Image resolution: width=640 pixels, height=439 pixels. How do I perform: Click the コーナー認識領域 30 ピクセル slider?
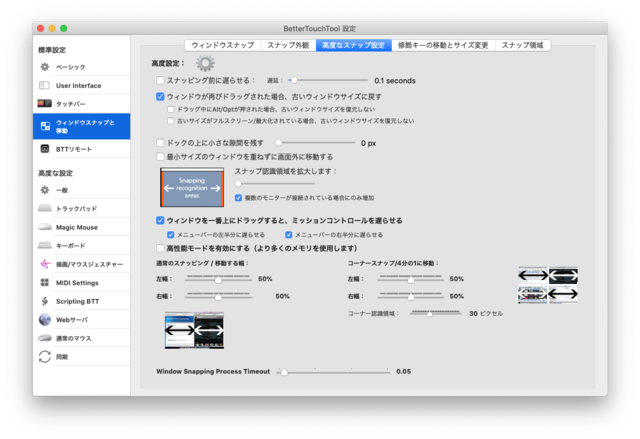coord(436,313)
